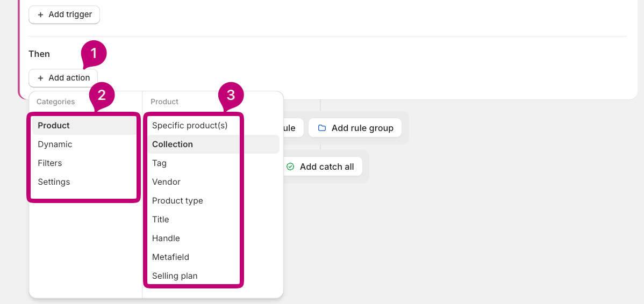Click the plus icon on Add action
This screenshot has height=304, width=644.
point(40,78)
